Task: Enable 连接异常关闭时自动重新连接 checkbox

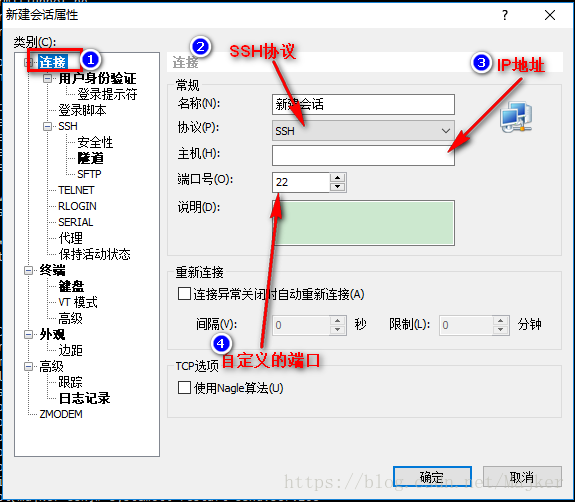Action: 184,294
